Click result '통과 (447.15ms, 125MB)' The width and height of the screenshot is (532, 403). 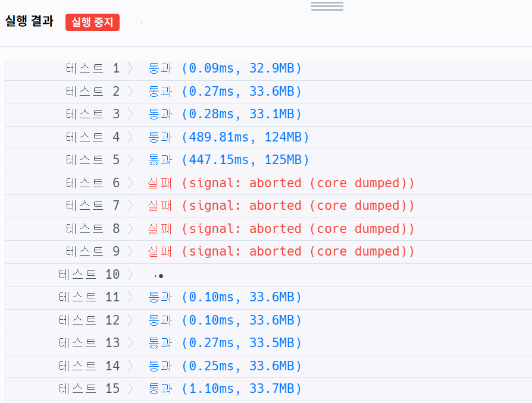coord(229,160)
